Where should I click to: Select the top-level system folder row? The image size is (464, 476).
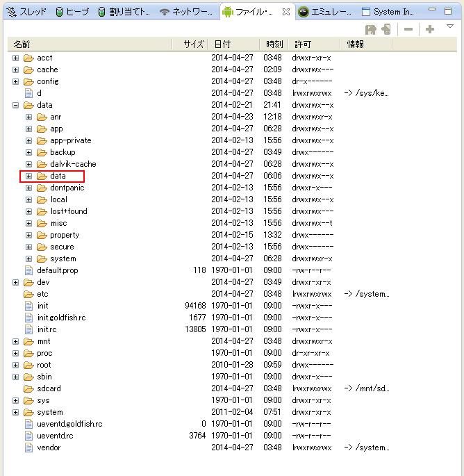[x=232, y=412]
